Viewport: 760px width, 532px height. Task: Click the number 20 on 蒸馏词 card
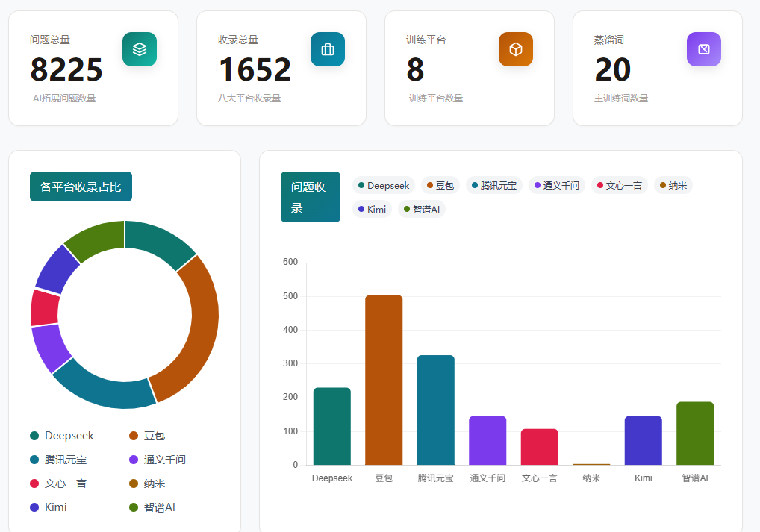click(x=613, y=69)
